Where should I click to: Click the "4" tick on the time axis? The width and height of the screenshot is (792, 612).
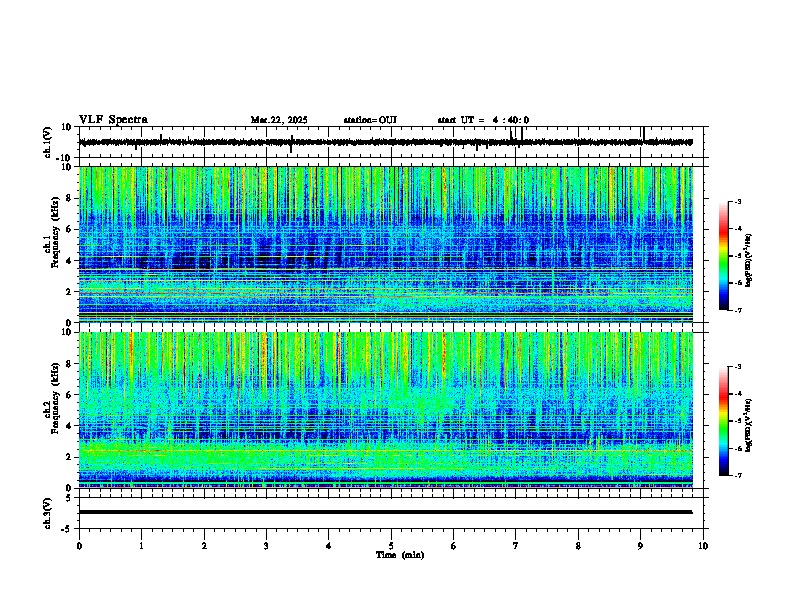pyautogui.click(x=329, y=546)
